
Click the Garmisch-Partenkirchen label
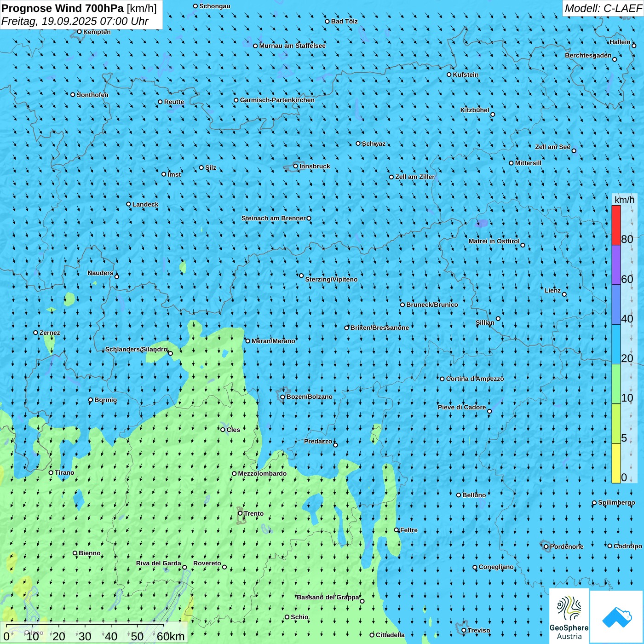point(277,100)
